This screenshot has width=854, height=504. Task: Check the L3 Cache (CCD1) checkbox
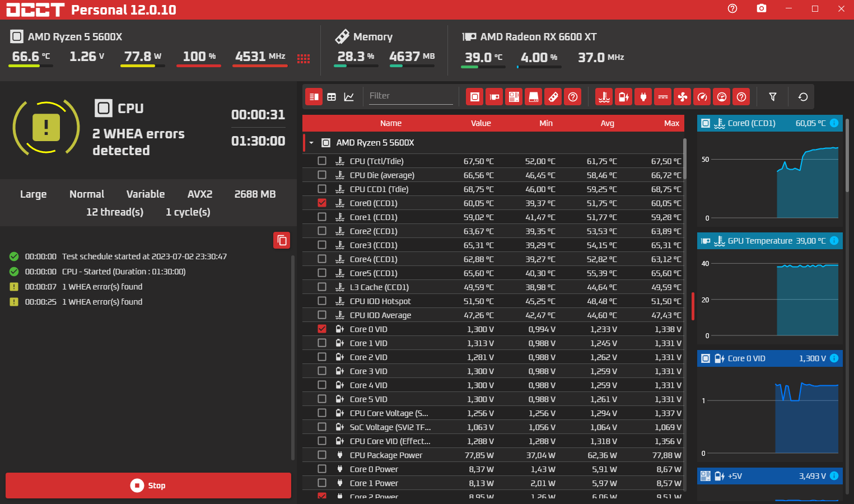click(x=322, y=287)
